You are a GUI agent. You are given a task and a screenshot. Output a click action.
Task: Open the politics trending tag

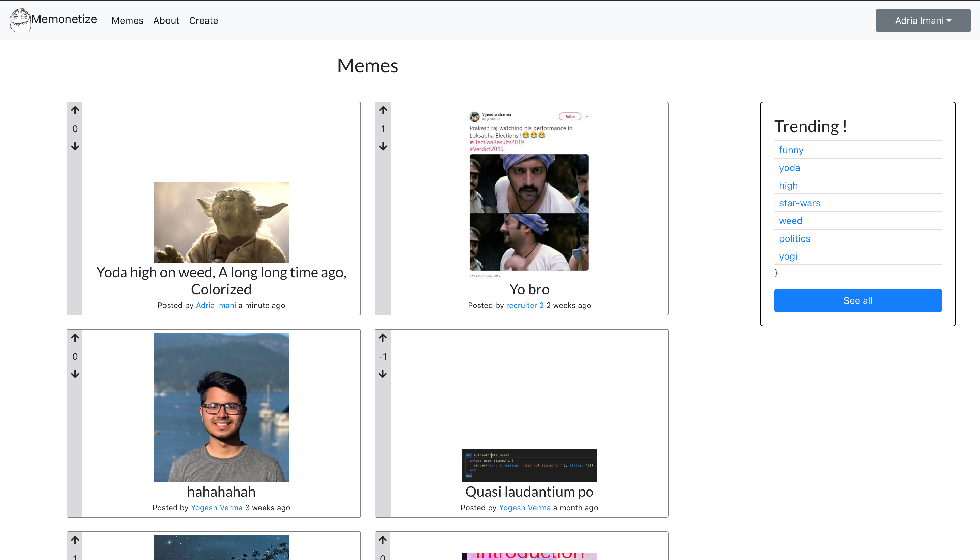click(x=794, y=238)
